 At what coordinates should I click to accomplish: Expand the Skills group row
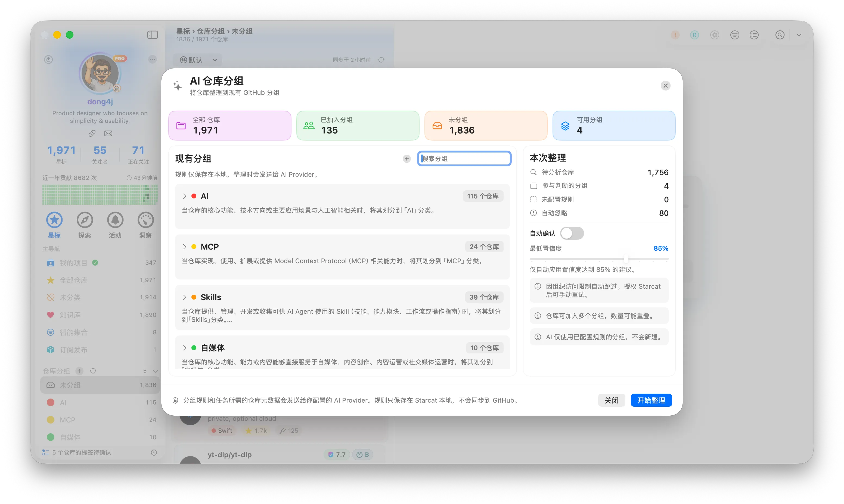point(184,297)
